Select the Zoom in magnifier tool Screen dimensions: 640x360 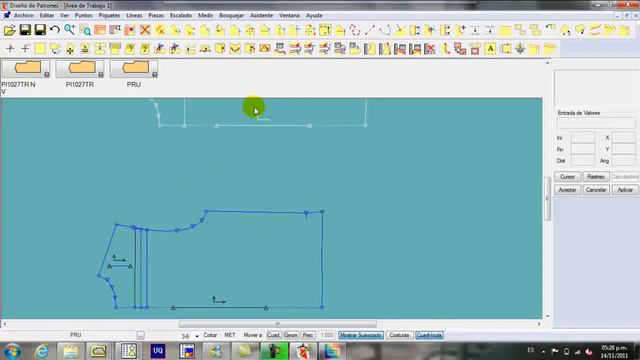69,30
